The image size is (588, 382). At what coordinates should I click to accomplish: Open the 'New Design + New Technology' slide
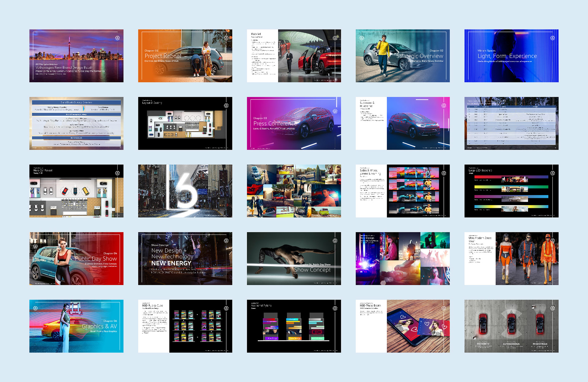185,258
